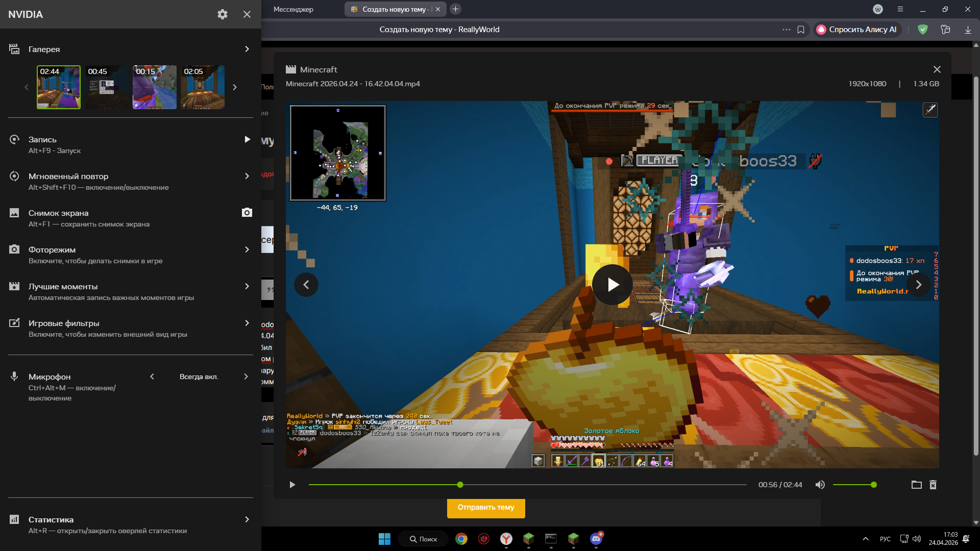The image size is (980, 551).
Task: Switch microphone mode to next option
Action: click(x=246, y=377)
